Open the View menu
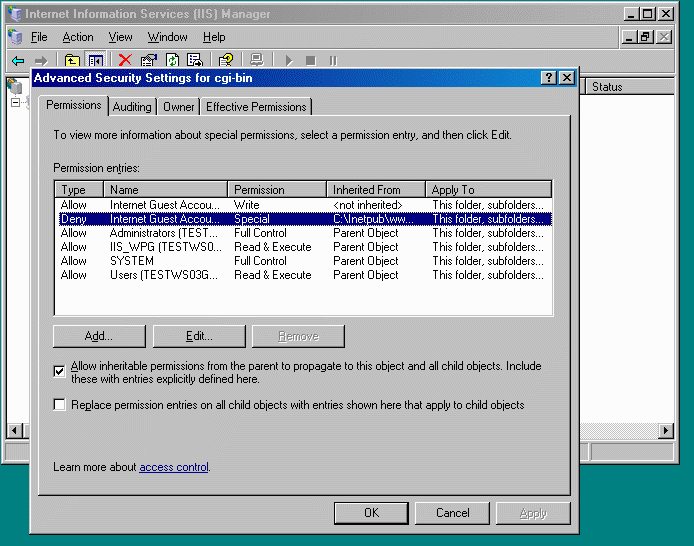 coord(120,37)
